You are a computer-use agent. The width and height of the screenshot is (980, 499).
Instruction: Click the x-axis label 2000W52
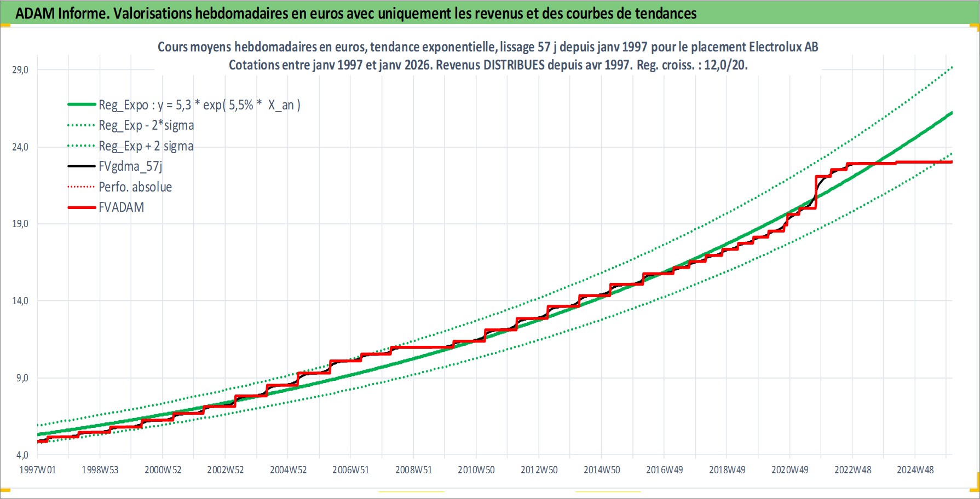tap(163, 470)
